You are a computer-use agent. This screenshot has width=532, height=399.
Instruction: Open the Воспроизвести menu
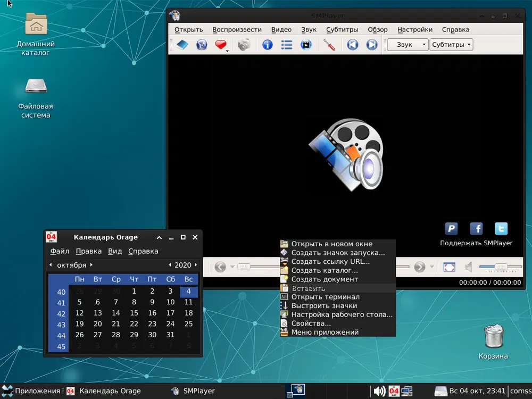(x=237, y=30)
